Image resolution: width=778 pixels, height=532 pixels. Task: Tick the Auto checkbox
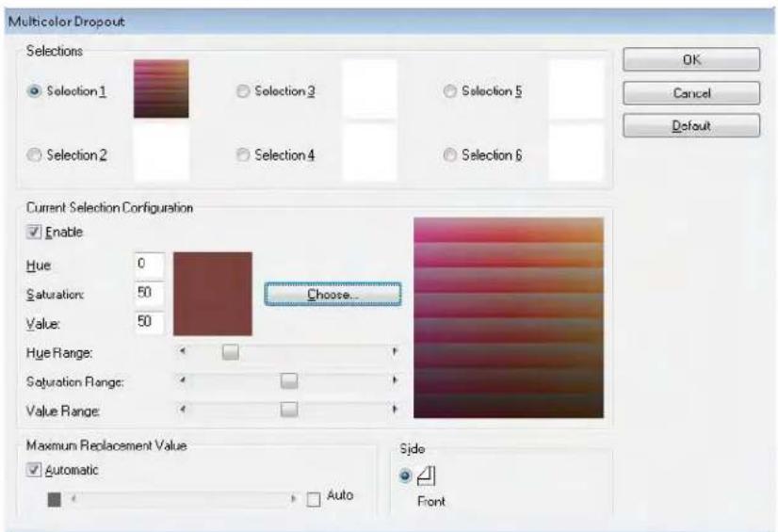tap(314, 499)
